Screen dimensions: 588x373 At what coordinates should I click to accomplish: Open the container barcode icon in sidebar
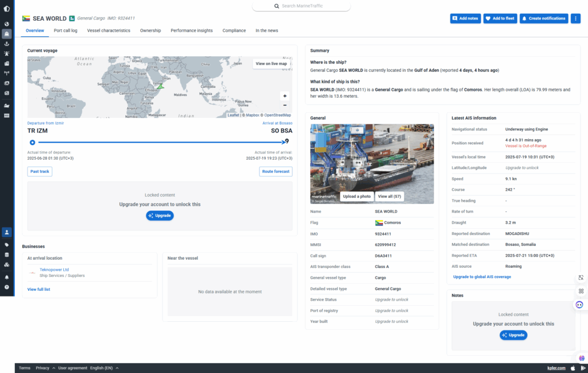pyautogui.click(x=7, y=116)
